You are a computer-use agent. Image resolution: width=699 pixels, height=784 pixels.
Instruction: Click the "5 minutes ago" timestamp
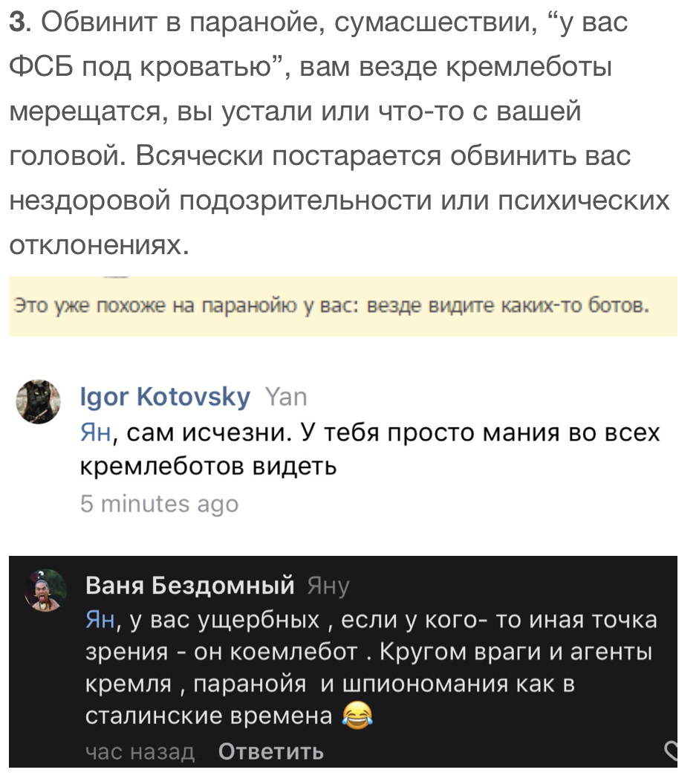[159, 504]
